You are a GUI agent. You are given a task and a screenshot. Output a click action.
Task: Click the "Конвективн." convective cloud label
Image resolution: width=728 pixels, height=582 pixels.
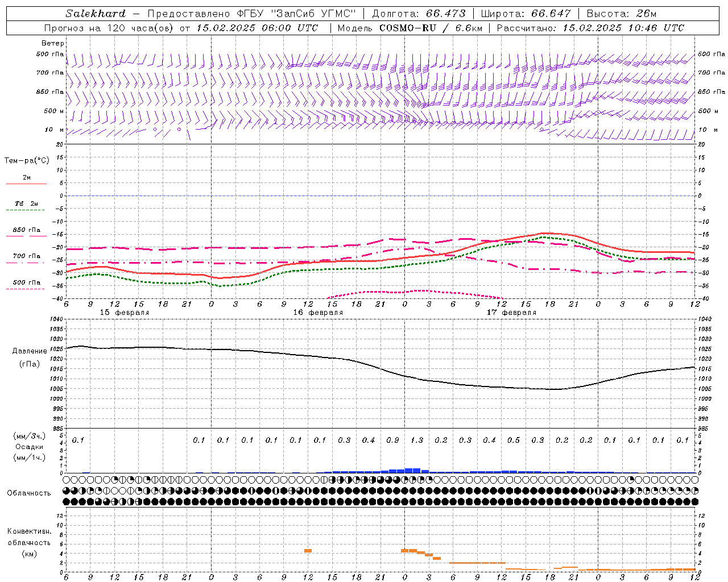(29, 531)
